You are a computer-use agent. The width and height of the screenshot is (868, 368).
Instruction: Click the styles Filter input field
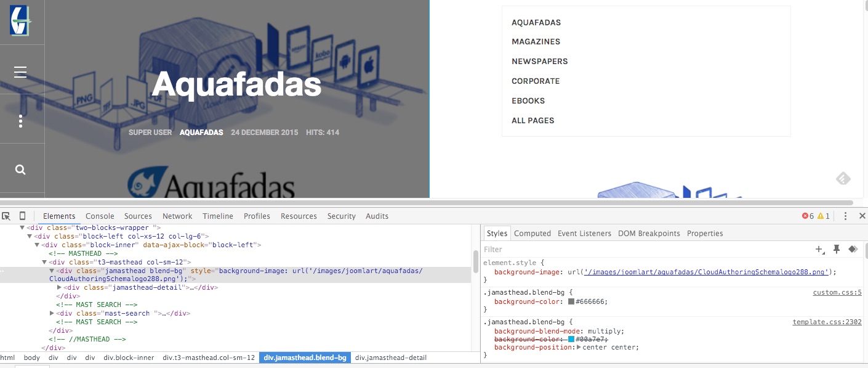[x=646, y=249]
